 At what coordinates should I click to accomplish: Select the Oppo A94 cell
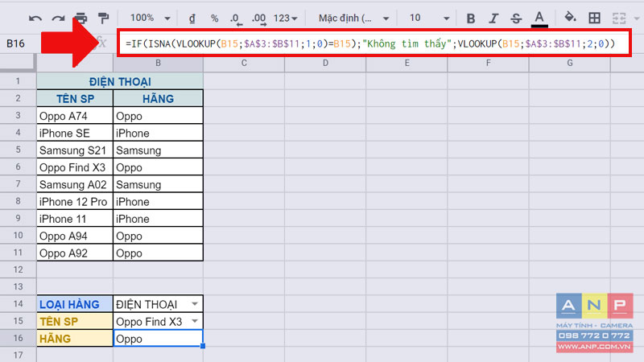tap(75, 236)
